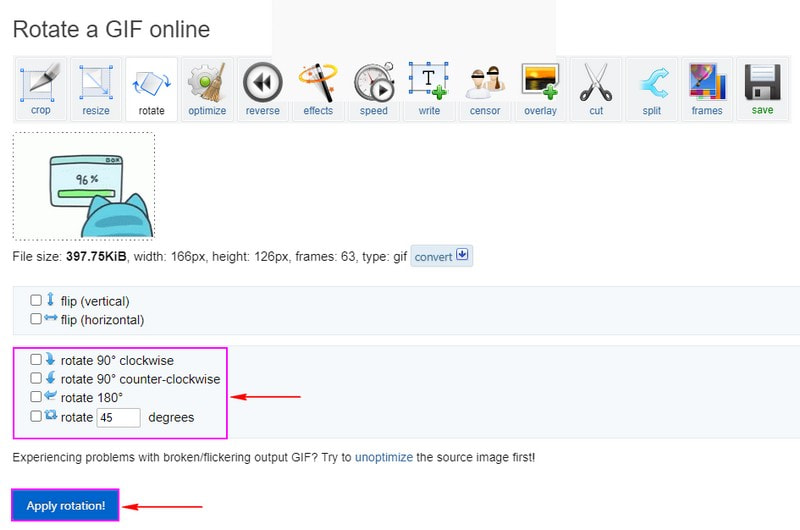Tick the rotate 90° clockwise checkbox

[36, 360]
